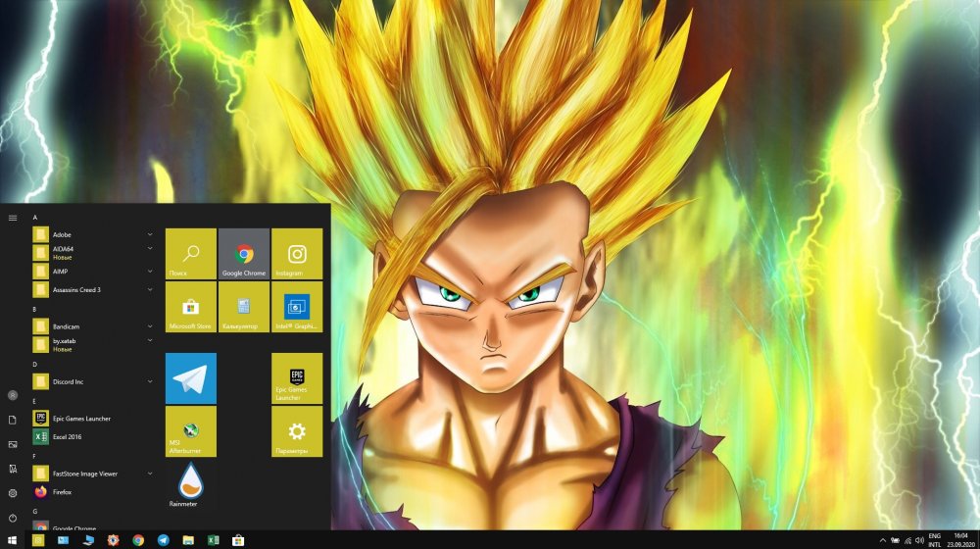Click the Power button in Start sidebar

[13, 517]
